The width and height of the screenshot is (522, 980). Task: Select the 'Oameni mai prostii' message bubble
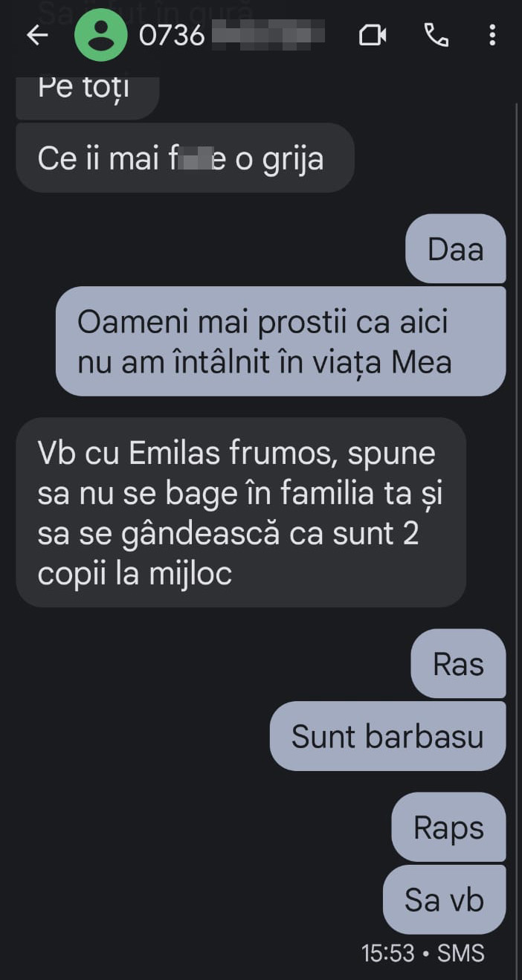click(x=281, y=341)
